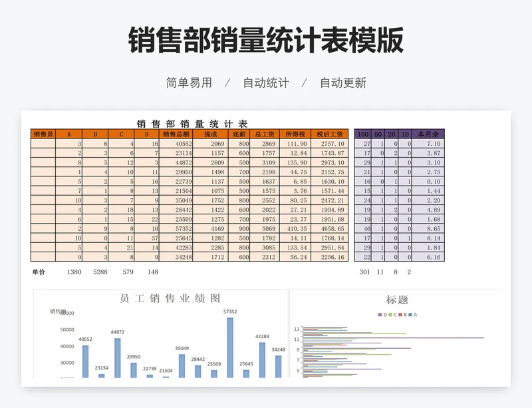The image size is (532, 408).
Task: Click the month remainder cell 8.65
Action: pos(428,229)
